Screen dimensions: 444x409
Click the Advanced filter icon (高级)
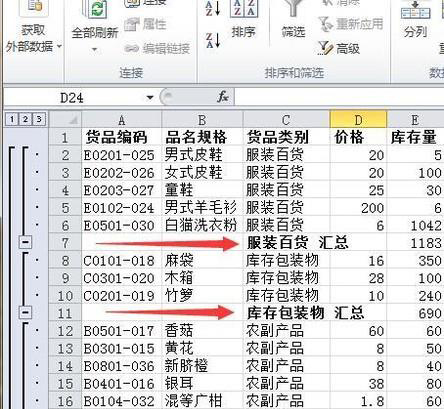[339, 49]
